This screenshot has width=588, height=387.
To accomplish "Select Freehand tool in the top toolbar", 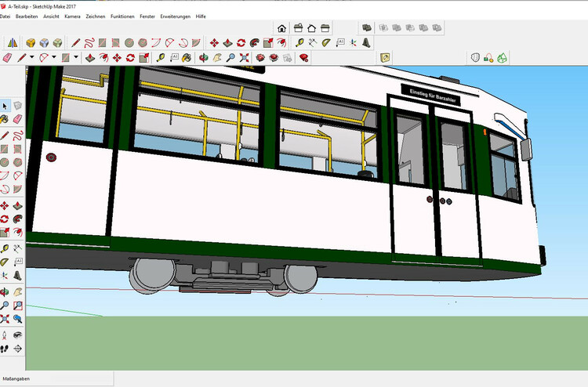I will pyautogui.click(x=89, y=43).
